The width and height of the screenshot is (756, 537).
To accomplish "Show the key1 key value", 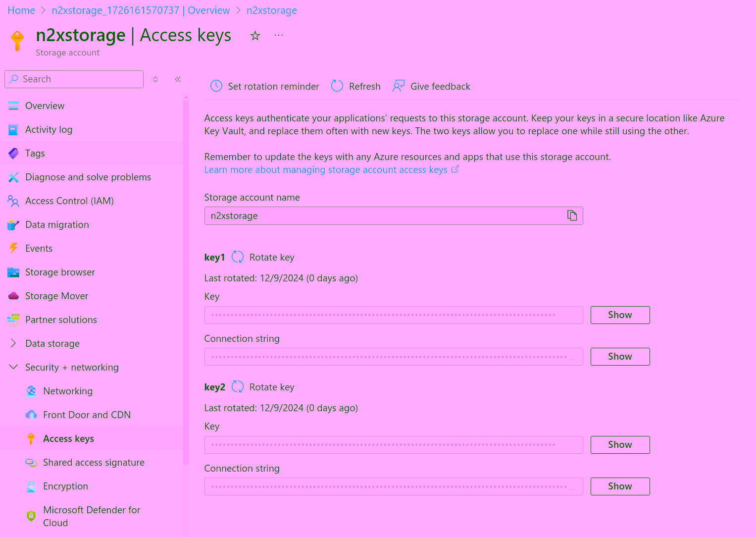I will click(x=620, y=315).
